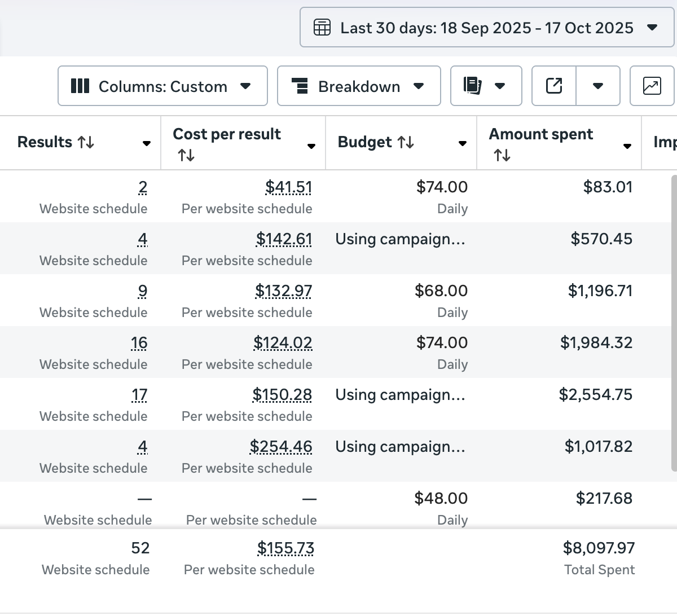Click the Results sort arrows

click(x=85, y=142)
